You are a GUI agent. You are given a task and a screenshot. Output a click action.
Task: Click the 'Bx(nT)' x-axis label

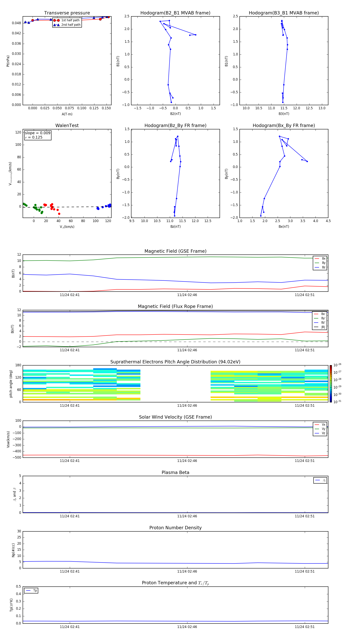pyautogui.click(x=284, y=227)
